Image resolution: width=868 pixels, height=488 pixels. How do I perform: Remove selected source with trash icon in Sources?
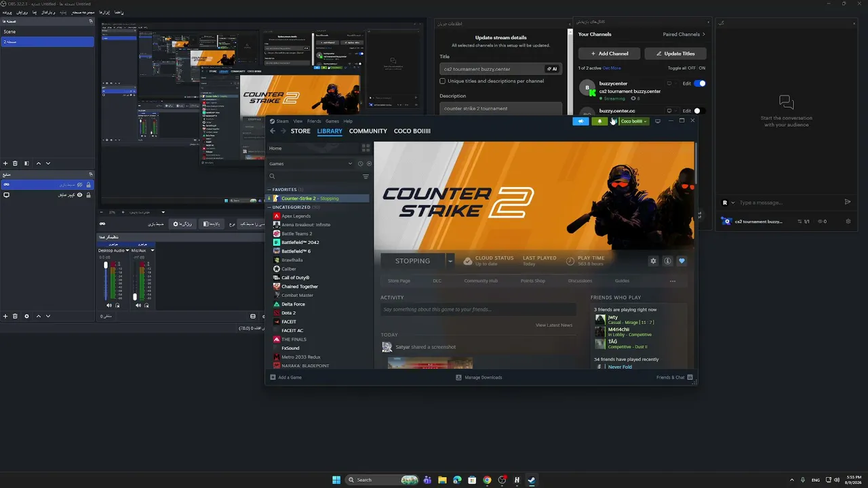(16, 316)
